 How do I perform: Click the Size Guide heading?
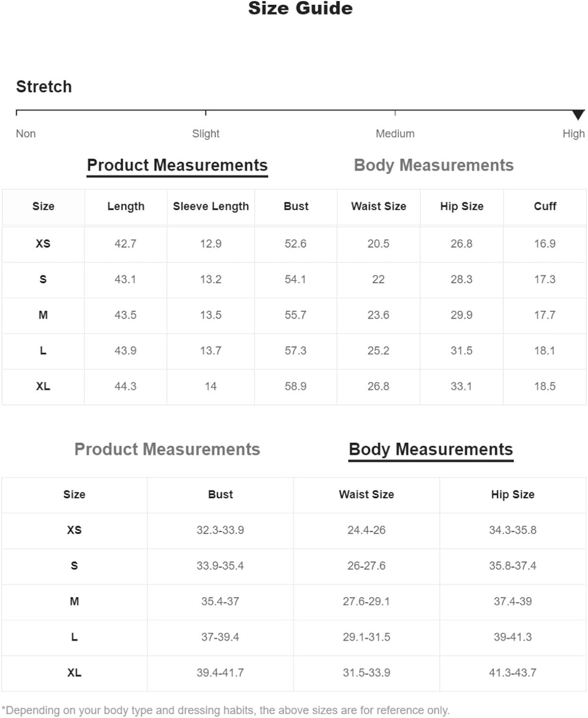(x=300, y=8)
